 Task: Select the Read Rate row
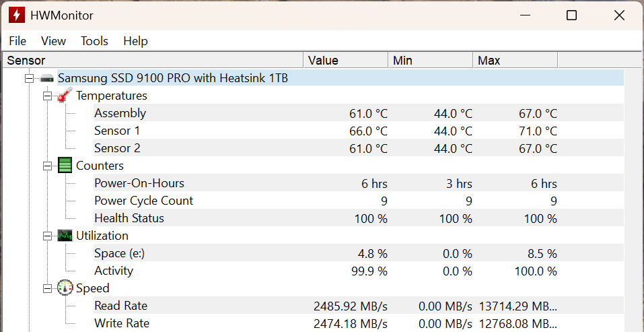pyautogui.click(x=359, y=306)
